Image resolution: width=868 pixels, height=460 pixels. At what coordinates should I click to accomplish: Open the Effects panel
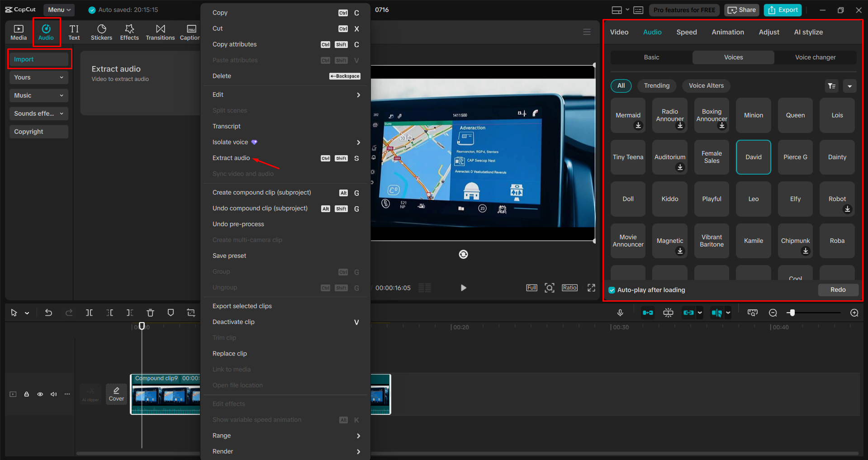pyautogui.click(x=129, y=32)
